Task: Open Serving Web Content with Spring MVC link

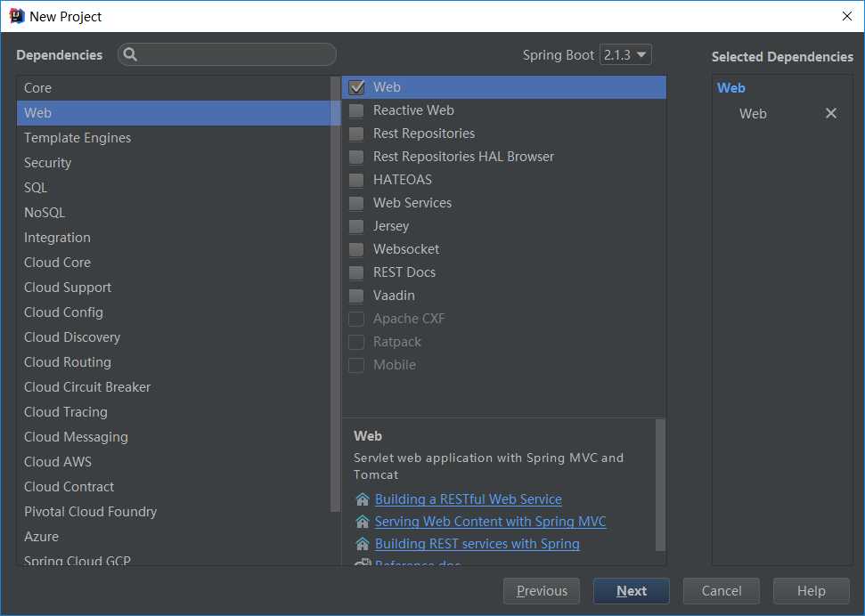Action: pyautogui.click(x=491, y=521)
